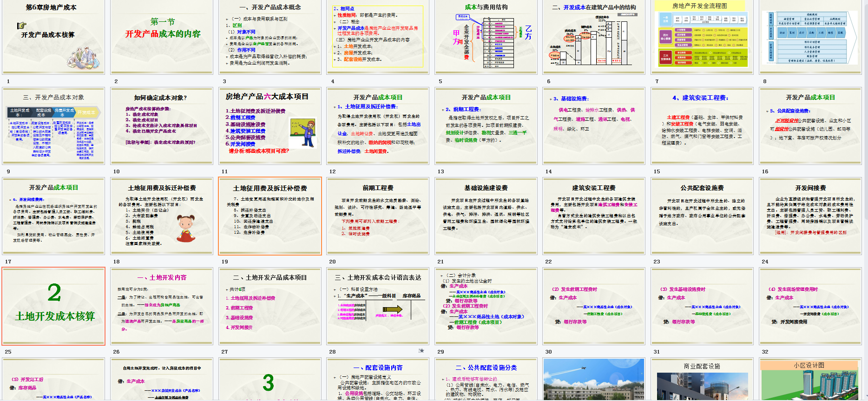Click the section slide showing green number 3
868x401 pixels.
click(270, 379)
